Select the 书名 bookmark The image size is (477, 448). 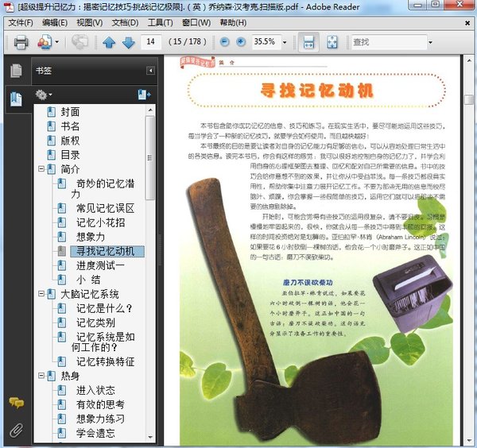pos(70,126)
